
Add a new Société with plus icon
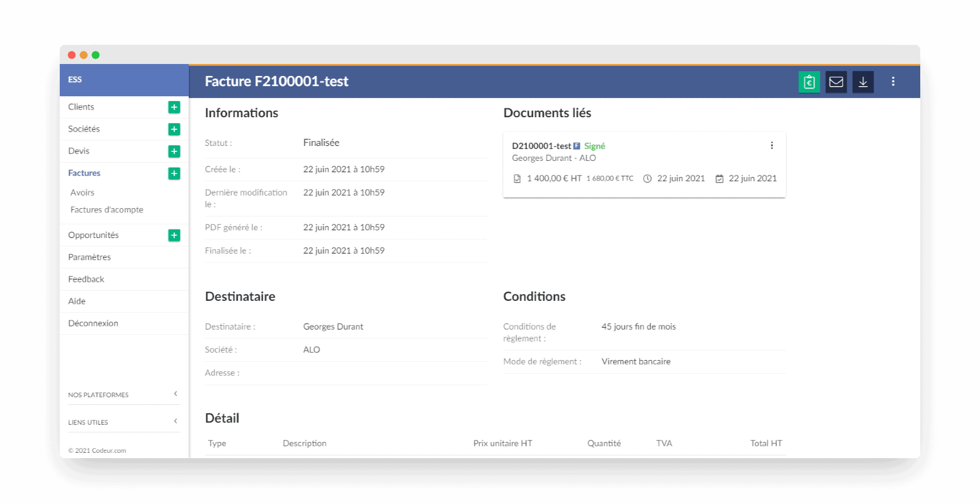174,129
